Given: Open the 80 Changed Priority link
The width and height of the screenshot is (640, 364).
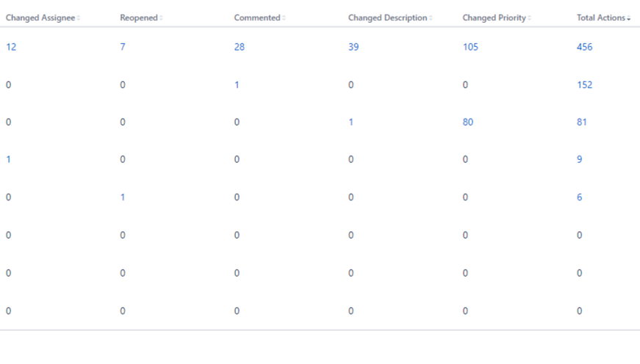Looking at the screenshot, I should click(x=468, y=123).
